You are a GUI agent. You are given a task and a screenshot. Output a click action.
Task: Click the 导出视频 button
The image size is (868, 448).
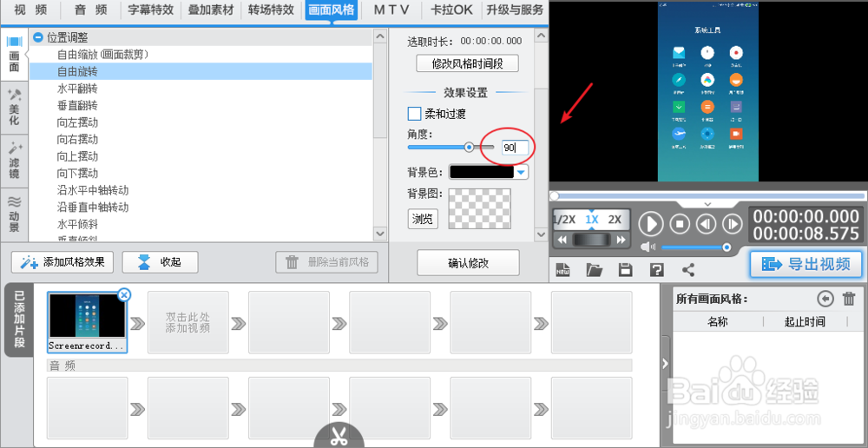pyautogui.click(x=806, y=264)
